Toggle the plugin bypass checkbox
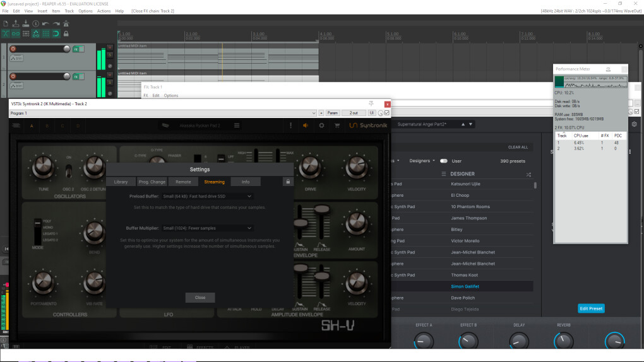The width and height of the screenshot is (644, 362). point(387,113)
